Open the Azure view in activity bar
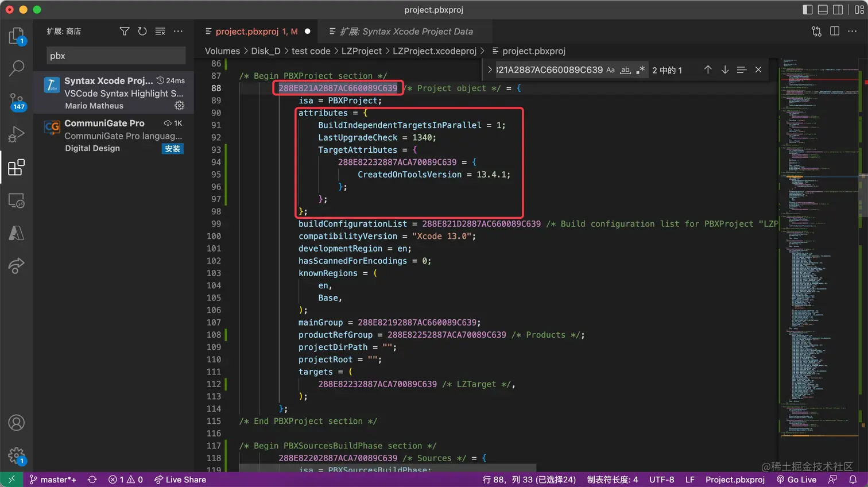Image resolution: width=868 pixels, height=487 pixels. tap(17, 233)
